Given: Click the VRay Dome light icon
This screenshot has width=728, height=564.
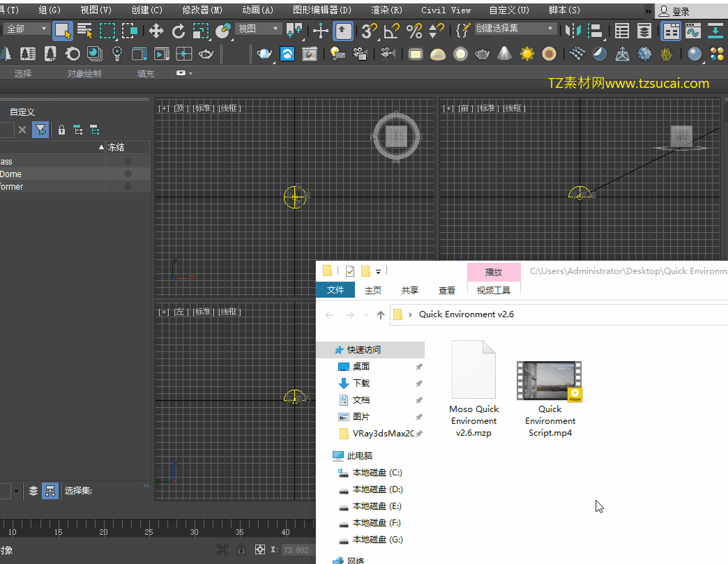Looking at the screenshot, I should pos(438,54).
